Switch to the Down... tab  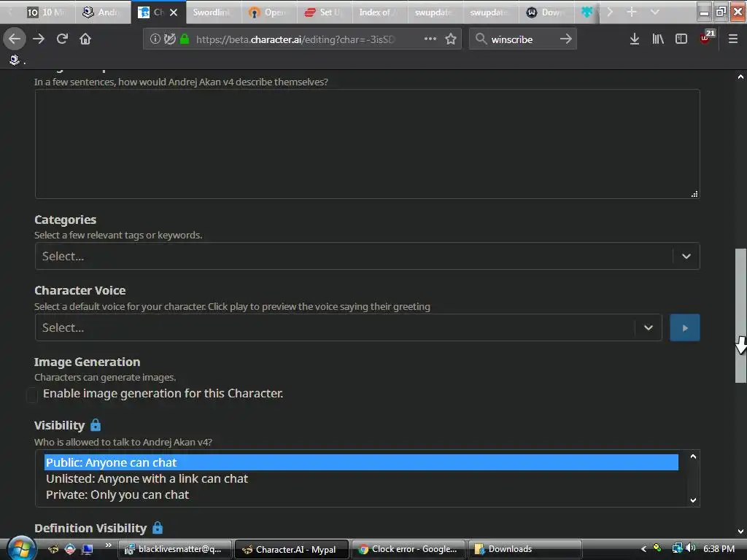(546, 12)
